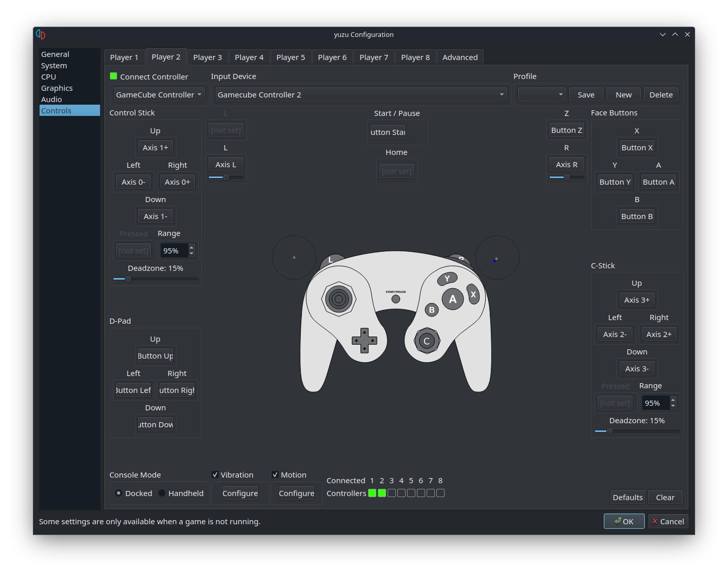The image size is (728, 574).
Task: Click connected controller indicator 1
Action: [372, 493]
